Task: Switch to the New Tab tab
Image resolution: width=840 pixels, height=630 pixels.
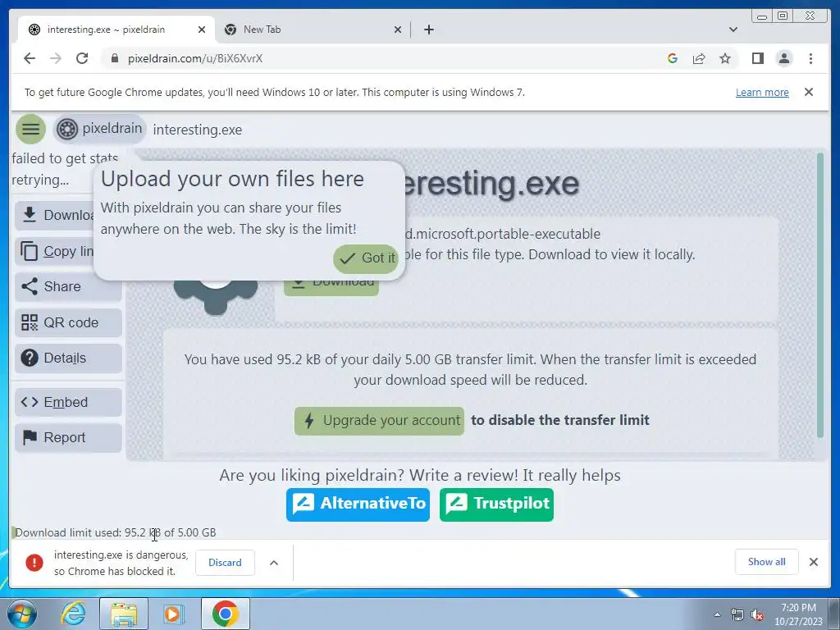Action: coord(313,30)
